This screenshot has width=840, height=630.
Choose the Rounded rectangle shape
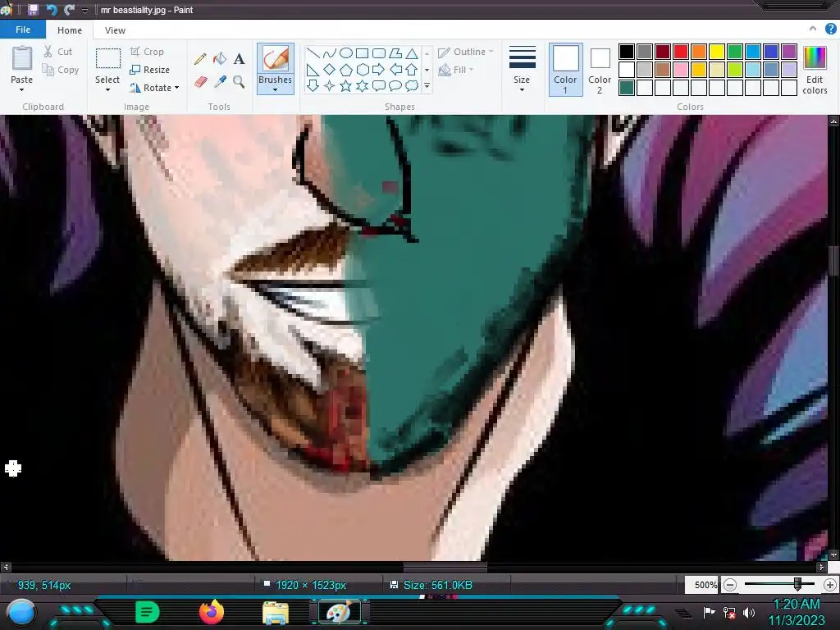click(379, 53)
